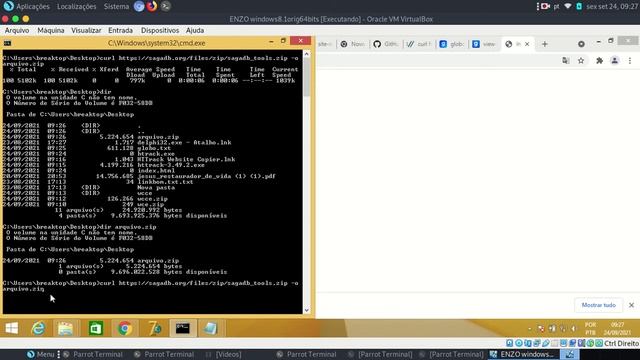Click the round media control icon in Chrome's tab strip
Viewport: 640px width, 360px height.
coord(581,44)
